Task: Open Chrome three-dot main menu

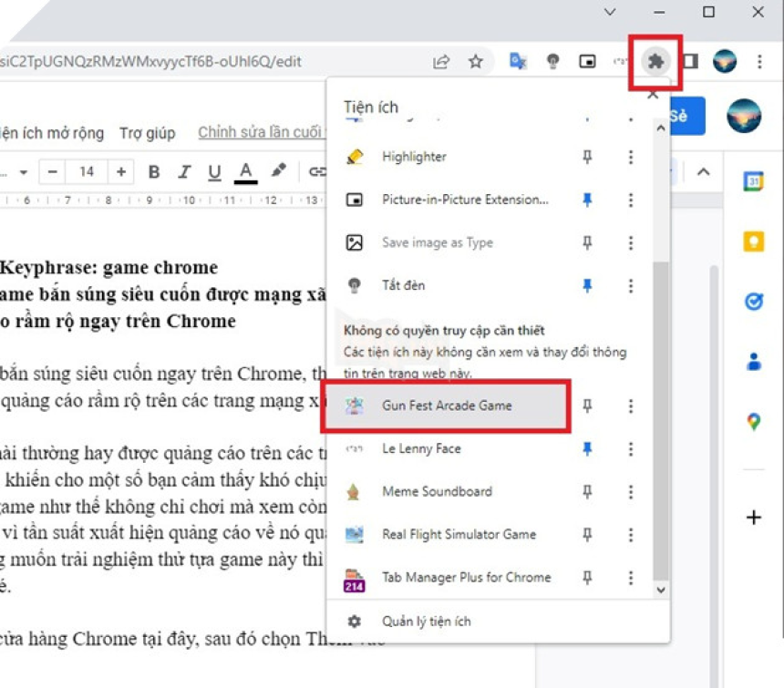Action: [759, 61]
